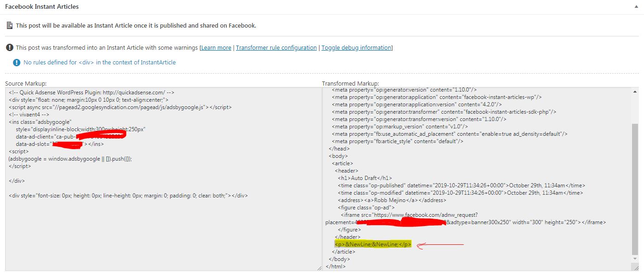This screenshot has width=644, height=278.
Task: Click the 'op-published' time tag line
Action: point(462,185)
